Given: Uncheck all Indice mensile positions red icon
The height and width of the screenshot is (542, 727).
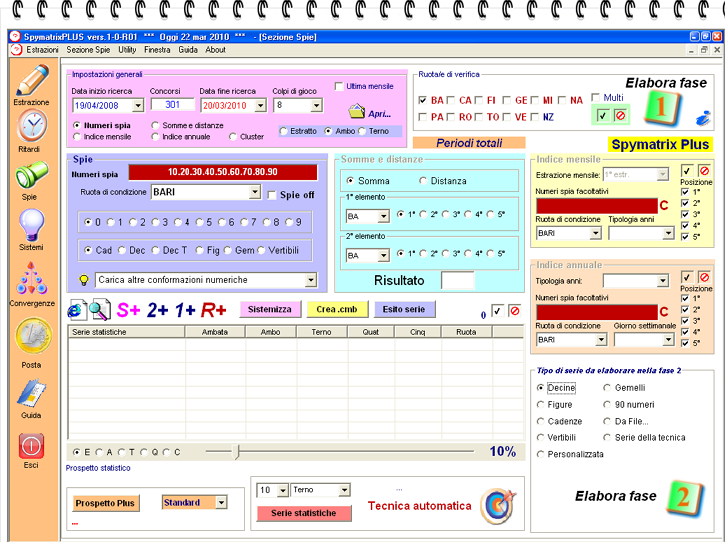Looking at the screenshot, I should tap(704, 171).
